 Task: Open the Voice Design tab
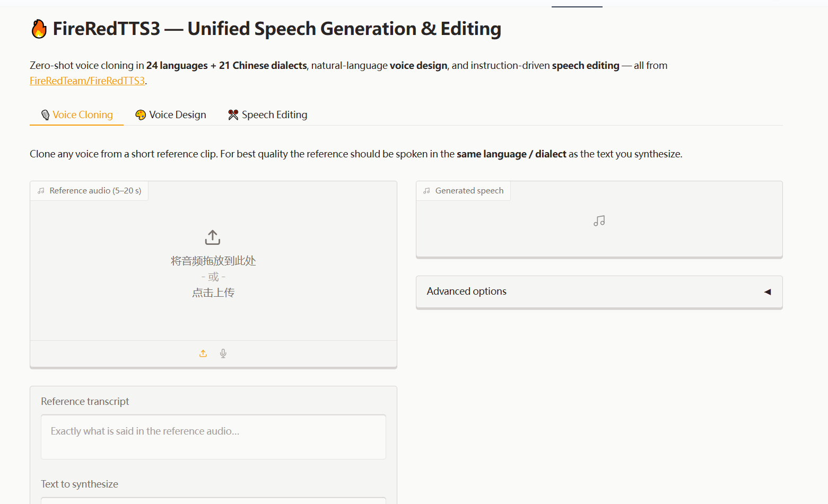[171, 115]
